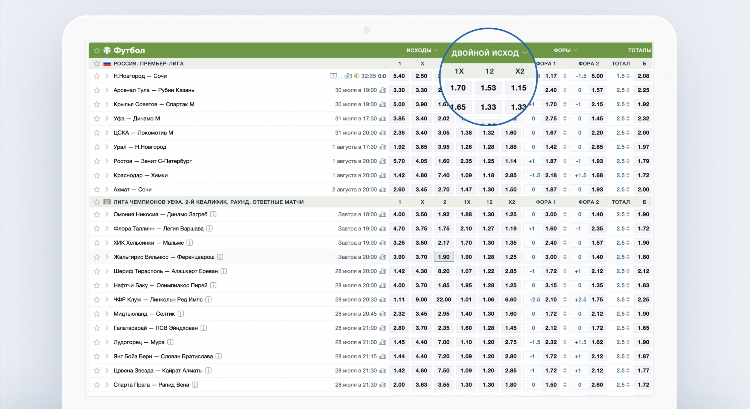Adjust total stepper in ЧФР Клуж row

point(628,299)
